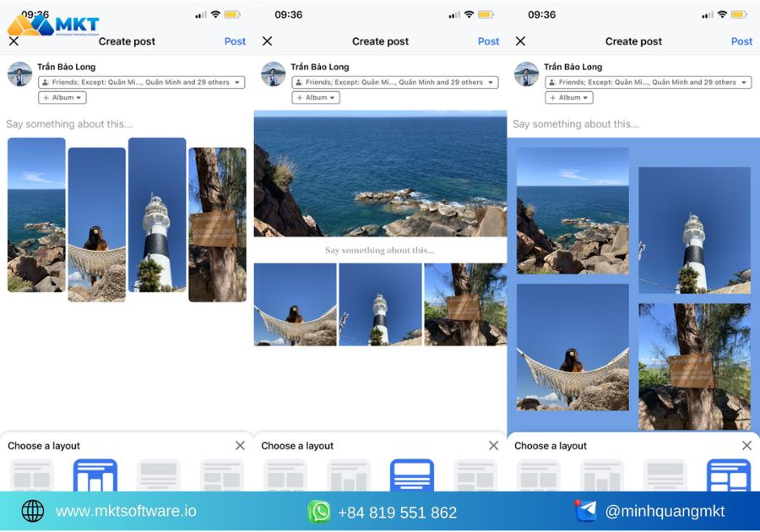Open hammock photo in right phone grid
Viewport: 760px width, 532px height.
[x=573, y=347]
